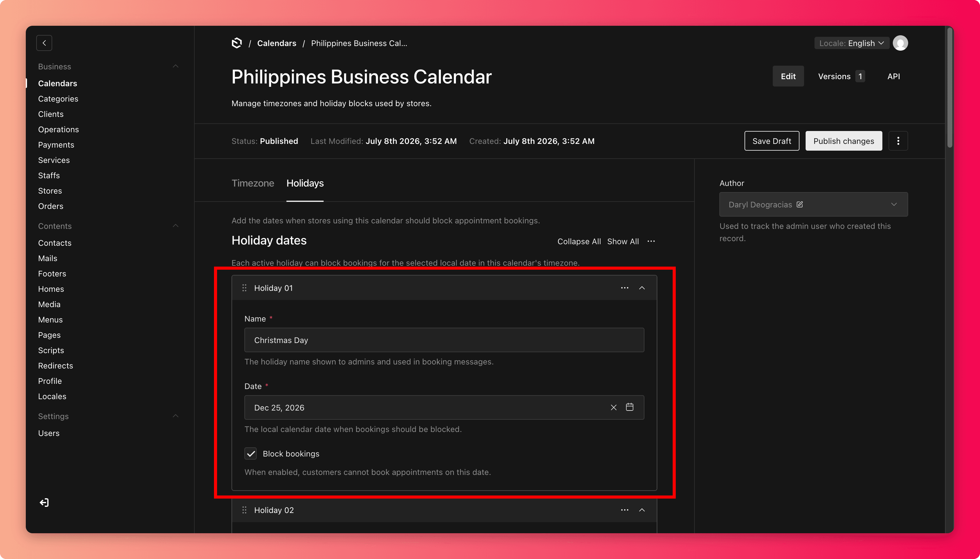980x559 pixels.
Task: Open Orders in the sidebar
Action: 51,206
